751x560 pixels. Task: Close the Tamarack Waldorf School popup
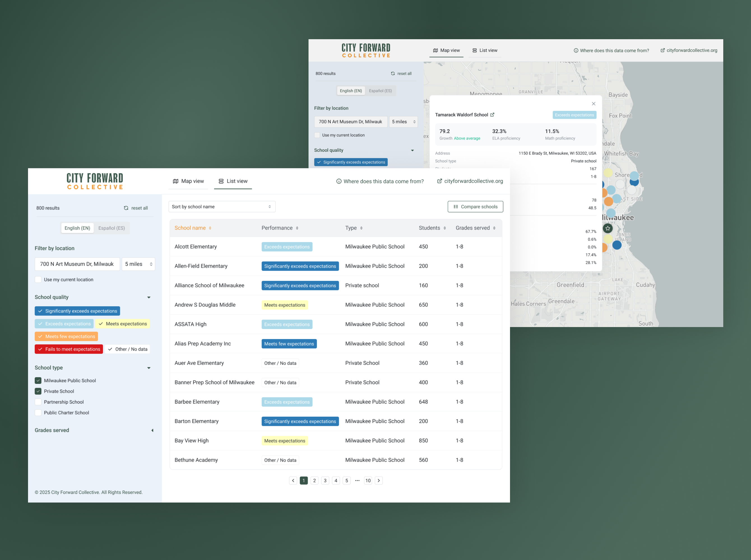[593, 104]
